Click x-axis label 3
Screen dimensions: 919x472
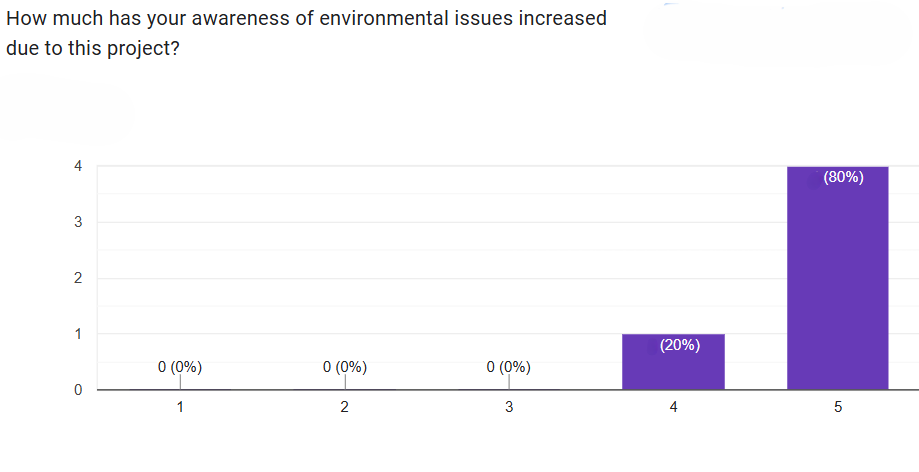click(509, 407)
